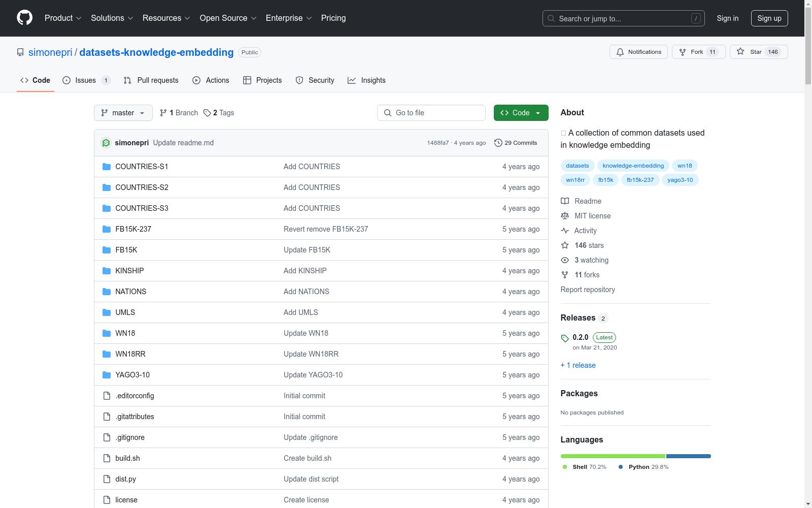Open the simonepri owner link
The height and width of the screenshot is (508, 812).
pyautogui.click(x=50, y=52)
